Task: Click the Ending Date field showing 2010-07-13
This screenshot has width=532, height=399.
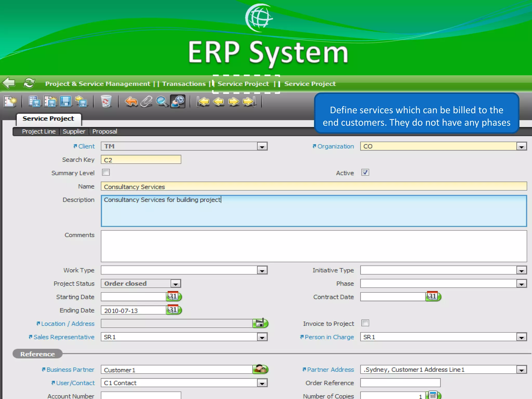Action: 134,310
